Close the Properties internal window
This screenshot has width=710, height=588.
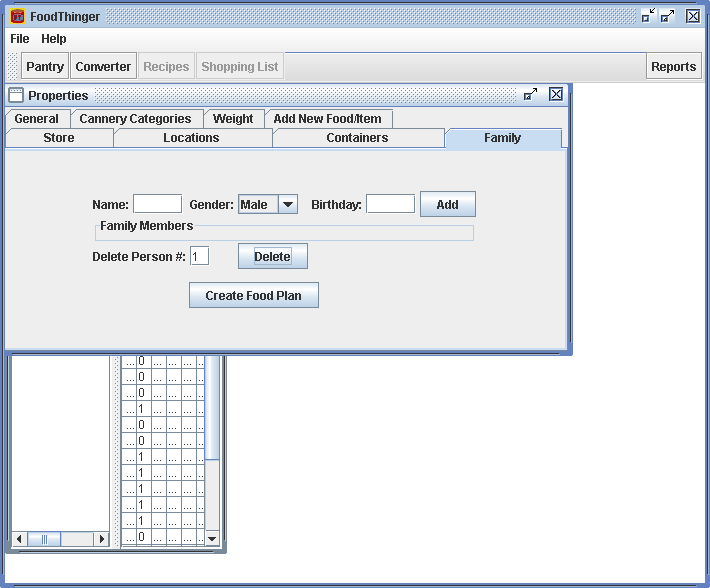(556, 95)
